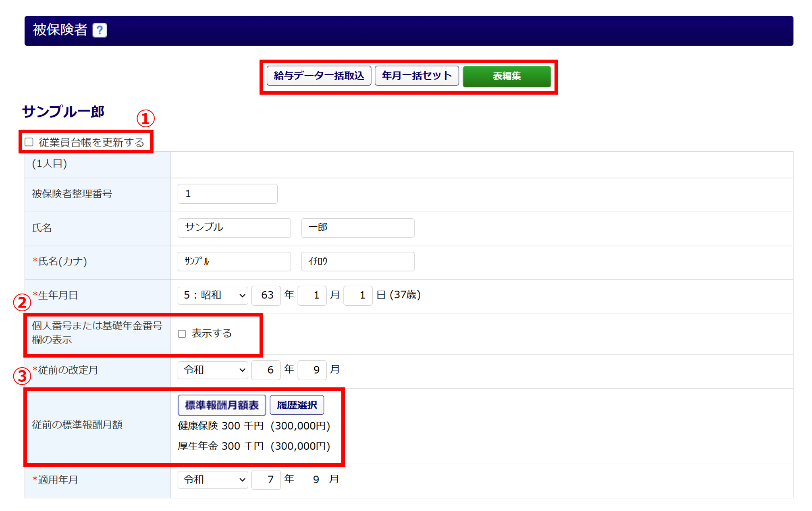Image resolution: width=812 pixels, height=511 pixels.
Task: Click the first name field containing 一郎
Action: pyautogui.click(x=357, y=228)
